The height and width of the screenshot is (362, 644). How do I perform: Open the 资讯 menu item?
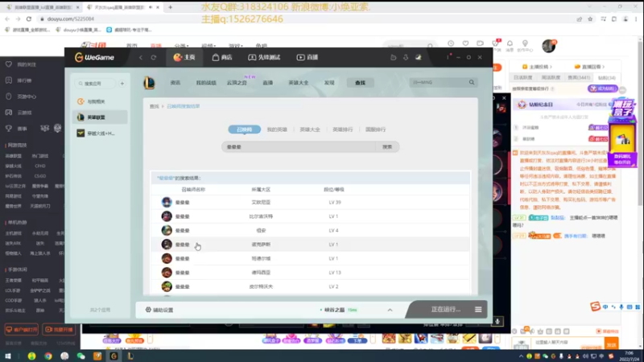pos(175,83)
